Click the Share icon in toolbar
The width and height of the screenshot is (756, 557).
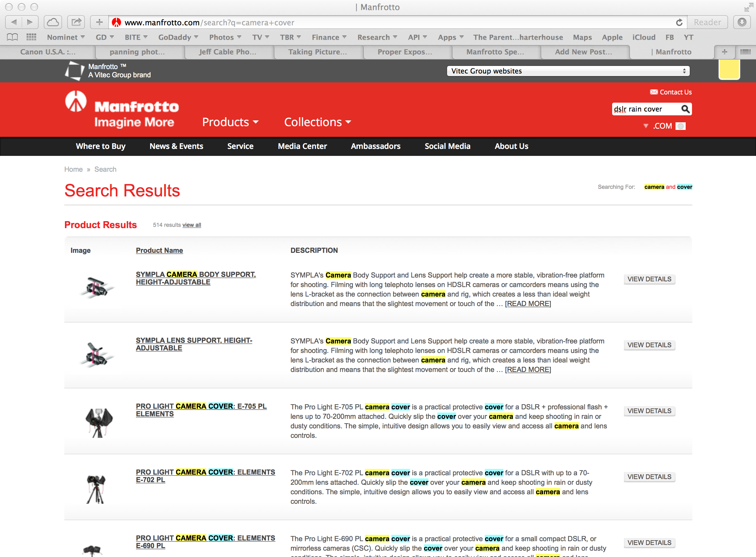(x=76, y=22)
